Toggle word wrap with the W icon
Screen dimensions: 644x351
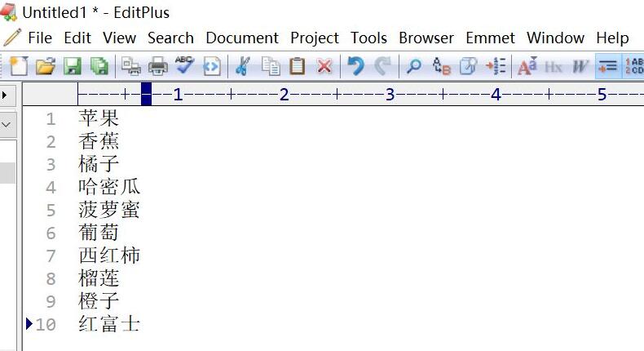[580, 66]
